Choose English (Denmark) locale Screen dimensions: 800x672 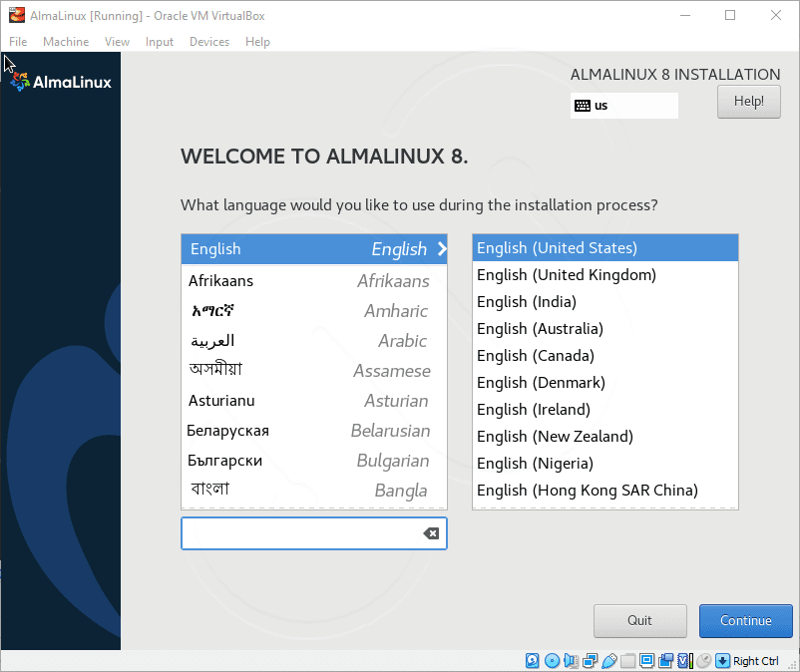pos(605,383)
